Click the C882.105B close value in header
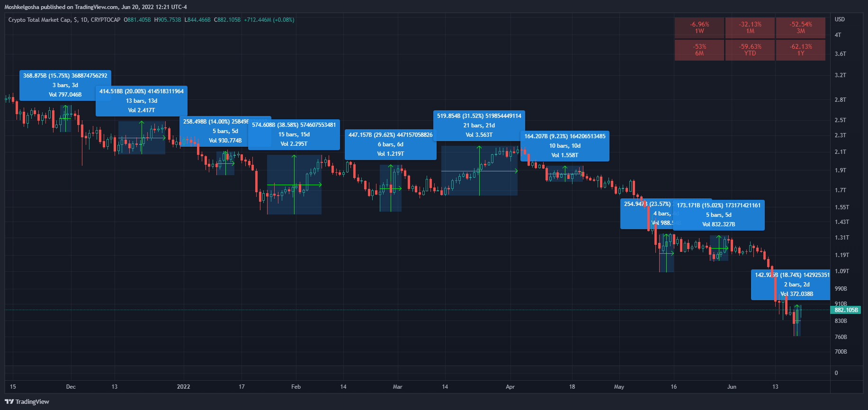868x410 pixels. pyautogui.click(x=227, y=20)
